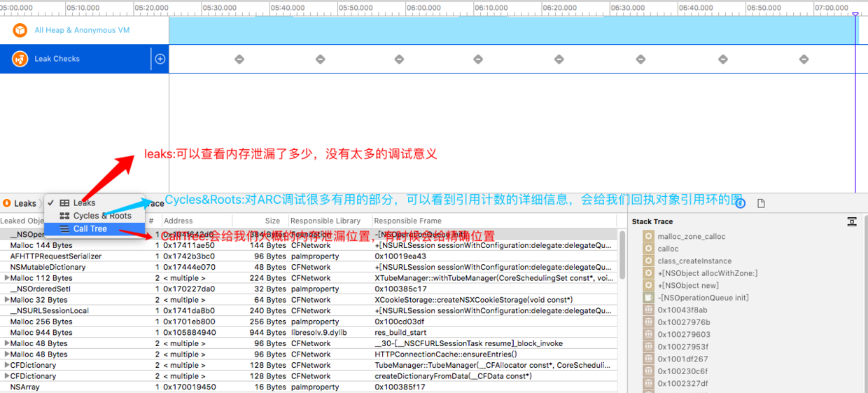Select the Malloc 944 Bytes row
This screenshot has width=868, height=393.
click(x=309, y=333)
